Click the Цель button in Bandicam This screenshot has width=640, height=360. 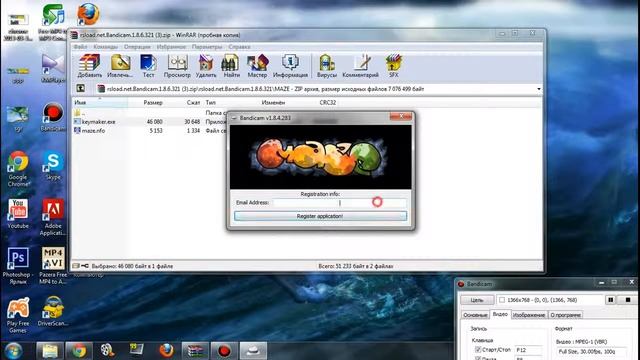coord(477,300)
